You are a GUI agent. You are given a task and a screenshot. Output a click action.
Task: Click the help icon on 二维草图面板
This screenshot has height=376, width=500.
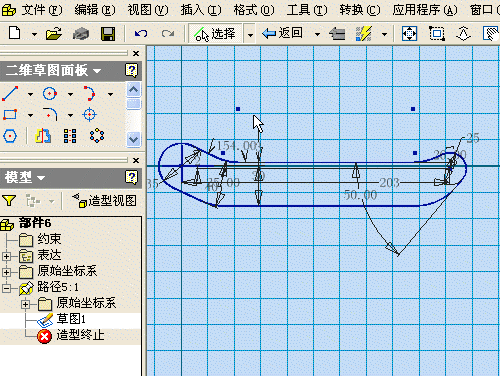132,70
